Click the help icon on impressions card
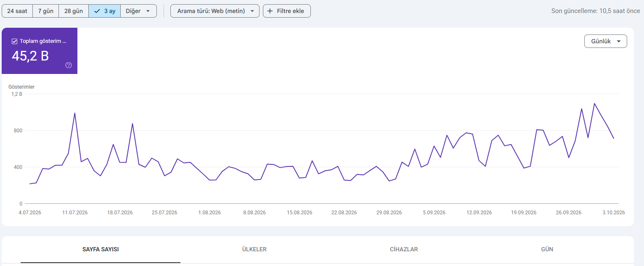 coord(69,65)
